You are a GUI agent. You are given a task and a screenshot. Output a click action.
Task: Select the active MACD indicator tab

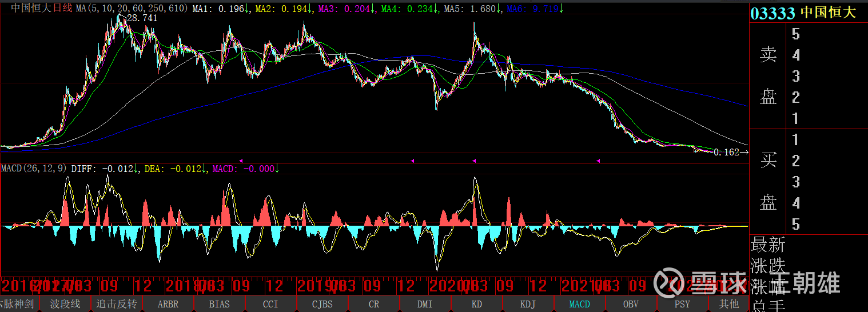(x=580, y=304)
